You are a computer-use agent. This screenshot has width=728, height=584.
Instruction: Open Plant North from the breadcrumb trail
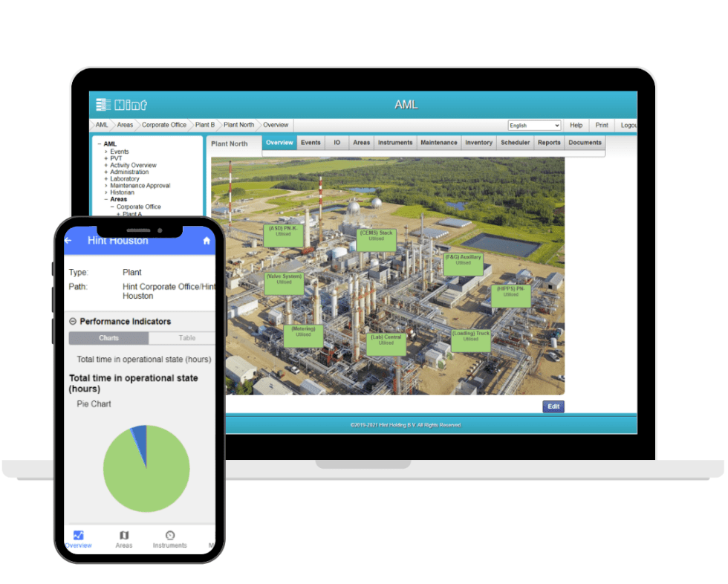238,125
